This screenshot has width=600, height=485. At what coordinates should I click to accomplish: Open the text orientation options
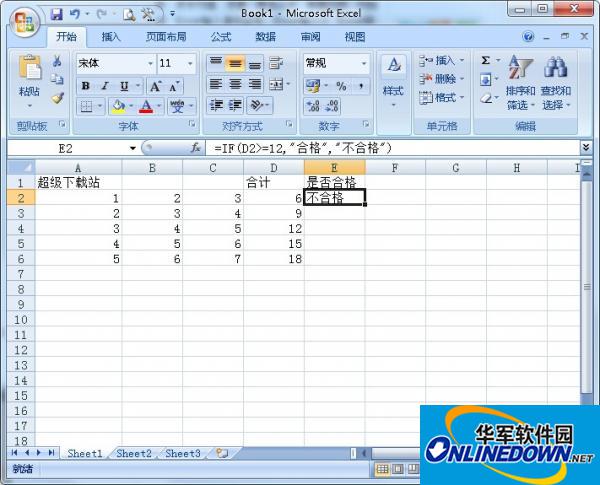(x=260, y=105)
